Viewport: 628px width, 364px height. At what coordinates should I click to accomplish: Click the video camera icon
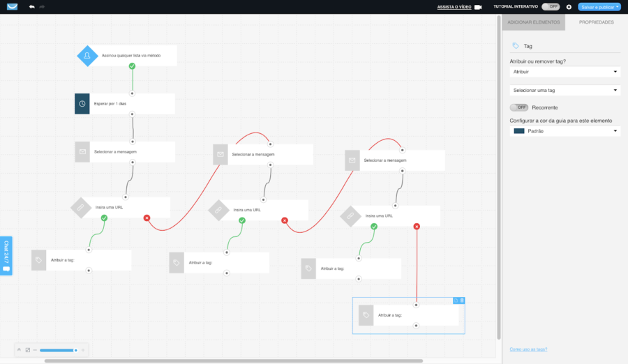(x=478, y=7)
